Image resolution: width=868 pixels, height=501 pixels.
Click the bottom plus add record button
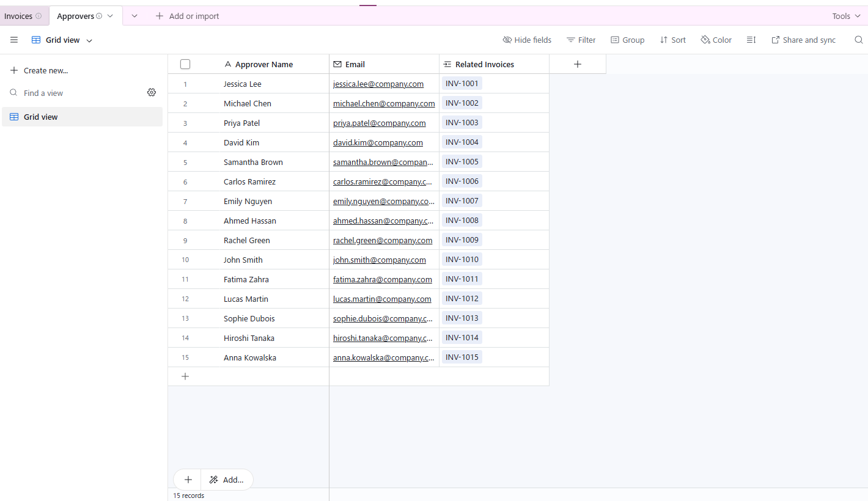[x=188, y=480]
